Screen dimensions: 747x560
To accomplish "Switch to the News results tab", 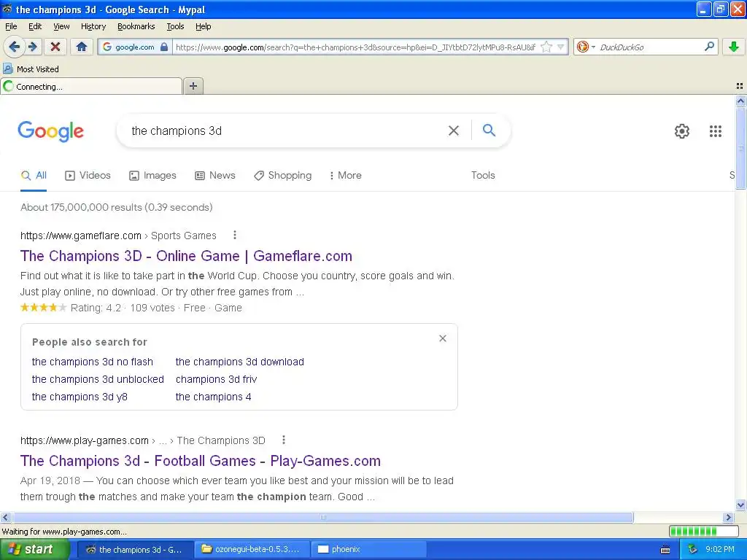I will coord(215,175).
